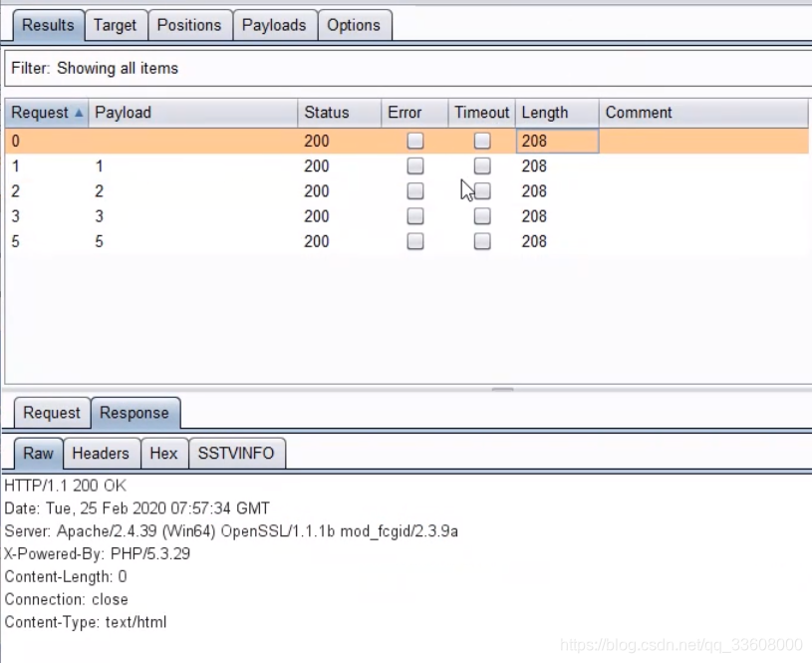Switch to Headers response view
The width and height of the screenshot is (812, 663).
(x=101, y=453)
